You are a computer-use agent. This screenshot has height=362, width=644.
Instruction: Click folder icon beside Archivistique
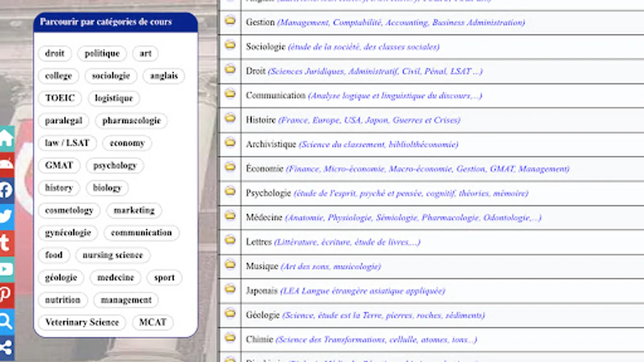pyautogui.click(x=230, y=142)
